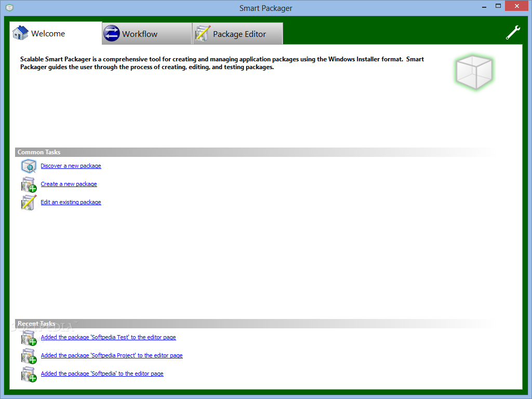This screenshot has height=399, width=532.
Task: Click the Scalable Smart Packager description text
Action: pos(222,63)
